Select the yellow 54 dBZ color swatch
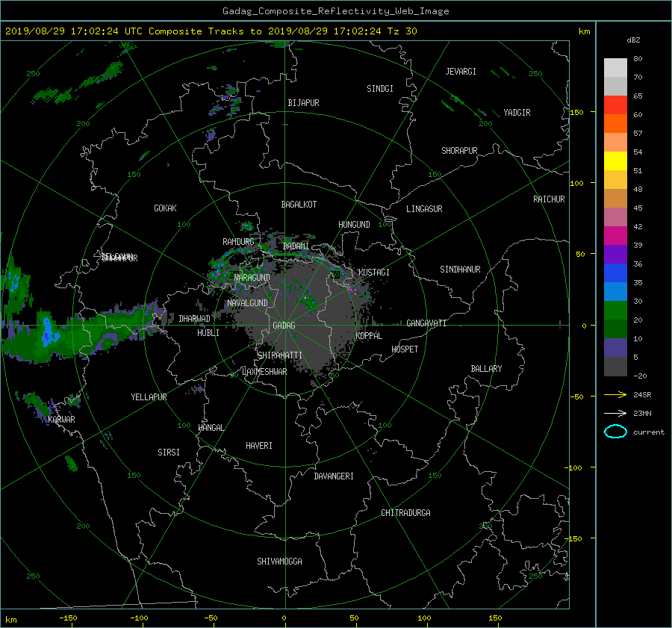The height and width of the screenshot is (628, 672). point(615,161)
